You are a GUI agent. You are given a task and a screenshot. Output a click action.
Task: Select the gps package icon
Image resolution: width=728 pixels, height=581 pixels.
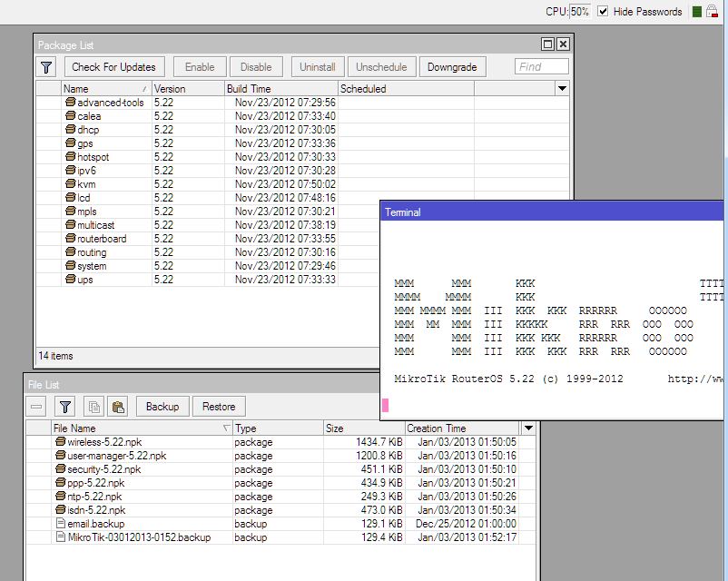70,143
